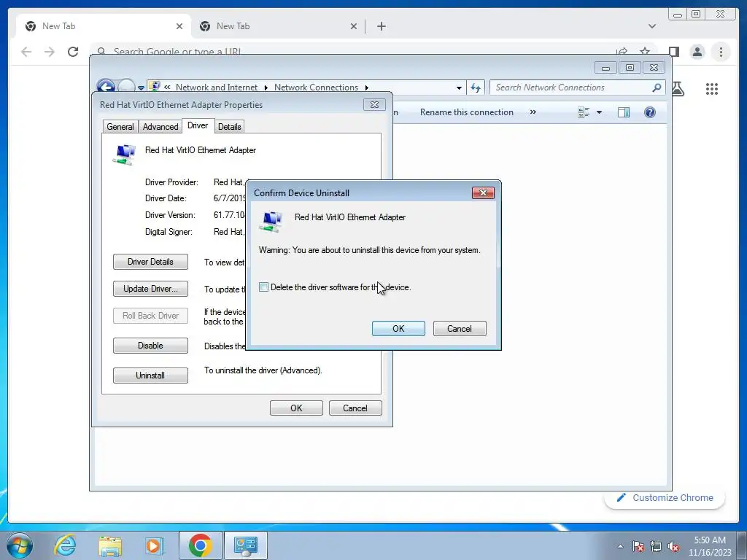Image resolution: width=747 pixels, height=560 pixels.
Task: Reload the Chrome page
Action: pyautogui.click(x=73, y=52)
